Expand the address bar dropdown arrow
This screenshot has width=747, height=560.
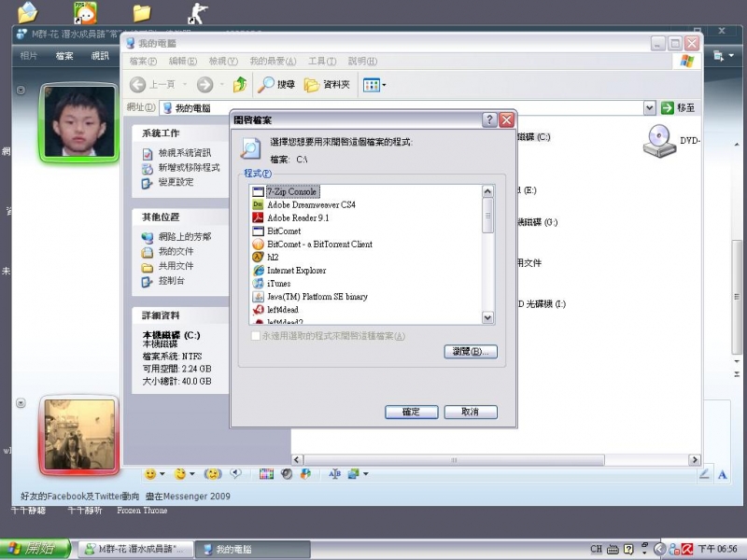650,108
